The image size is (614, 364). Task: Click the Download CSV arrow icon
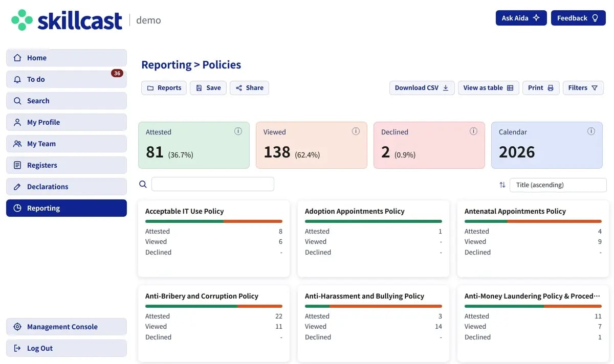(446, 88)
